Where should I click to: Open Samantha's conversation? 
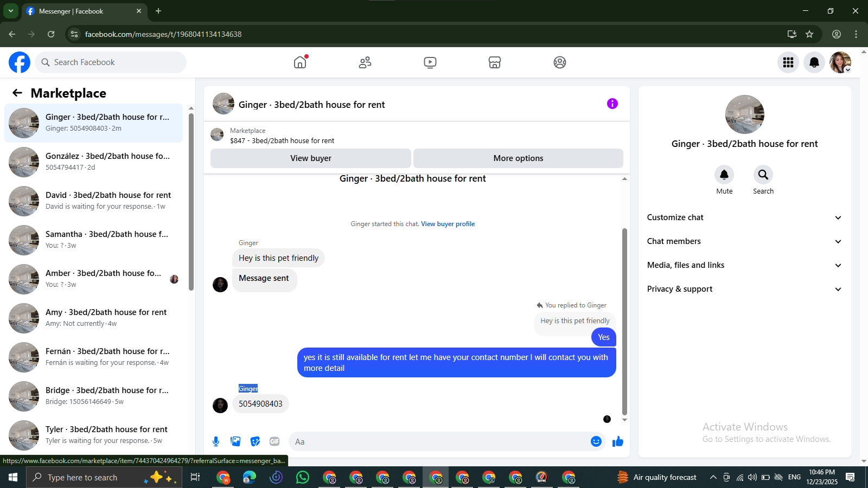[x=93, y=240]
